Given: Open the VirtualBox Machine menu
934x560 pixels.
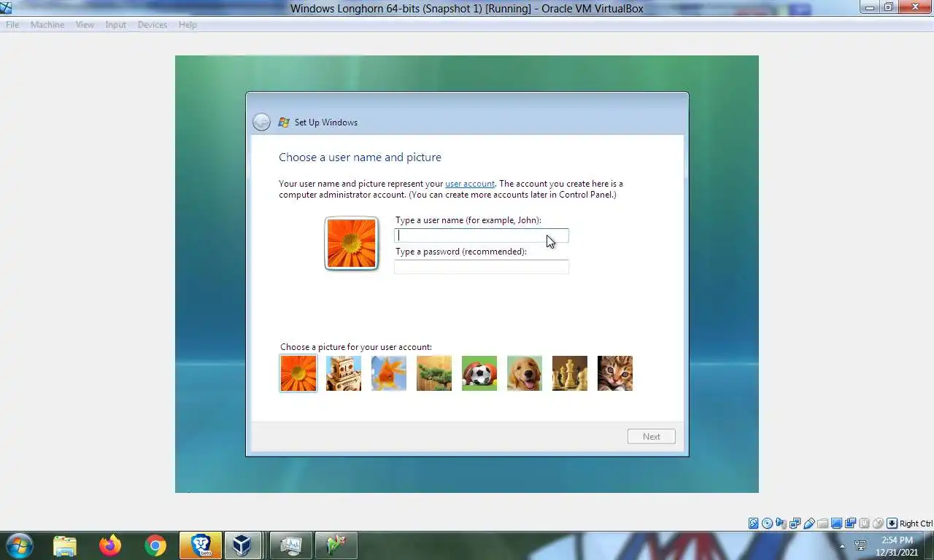Looking at the screenshot, I should 47,25.
